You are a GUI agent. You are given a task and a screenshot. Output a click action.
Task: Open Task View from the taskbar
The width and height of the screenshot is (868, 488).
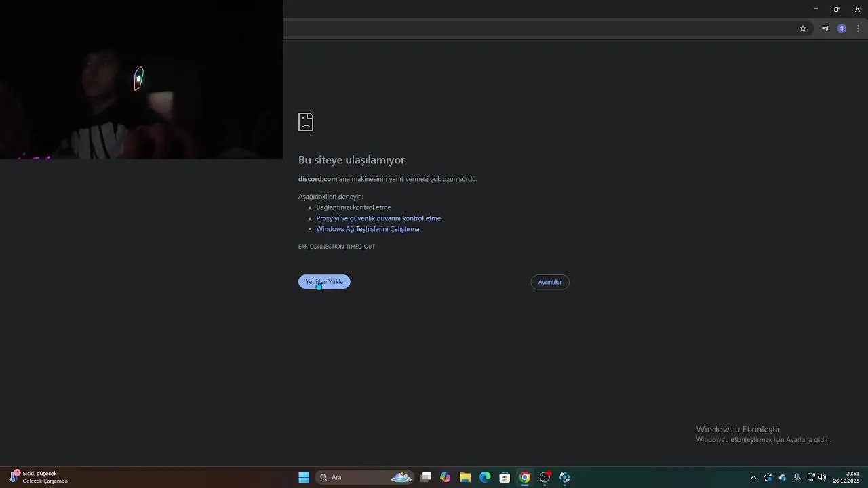(x=426, y=477)
